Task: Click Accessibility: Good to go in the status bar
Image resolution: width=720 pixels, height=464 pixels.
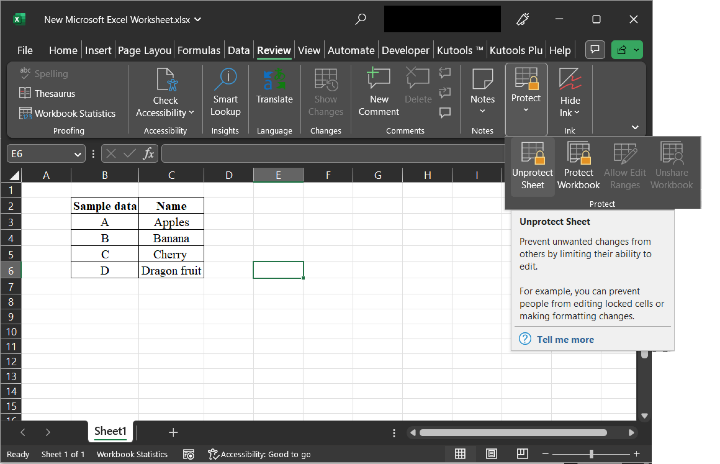Action: tap(259, 454)
